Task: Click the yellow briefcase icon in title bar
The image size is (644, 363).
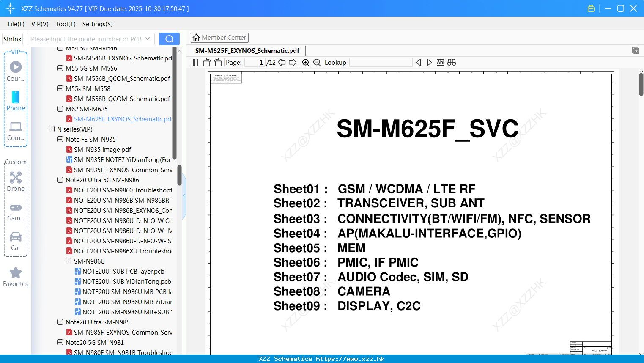Action: click(x=591, y=8)
